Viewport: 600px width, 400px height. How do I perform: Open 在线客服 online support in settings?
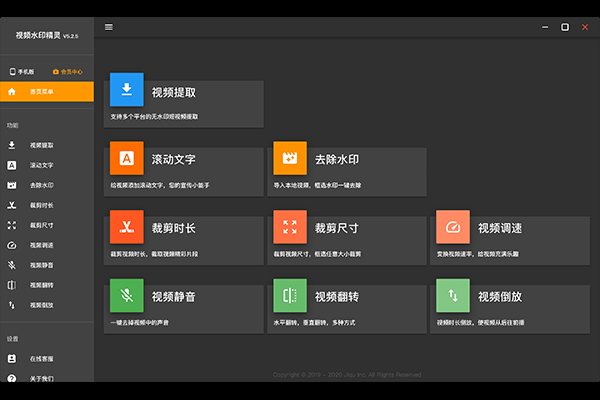tap(42, 359)
